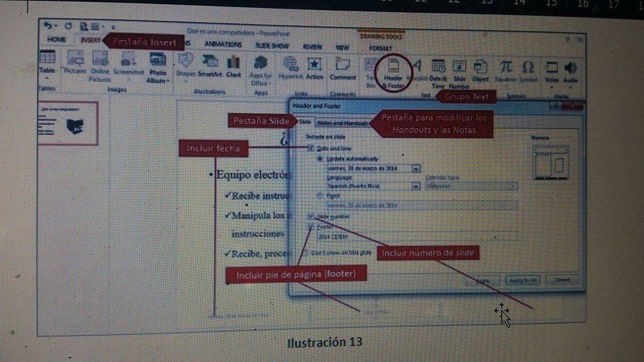Open the Photo Album tool
The height and width of the screenshot is (362, 644).
(158, 68)
